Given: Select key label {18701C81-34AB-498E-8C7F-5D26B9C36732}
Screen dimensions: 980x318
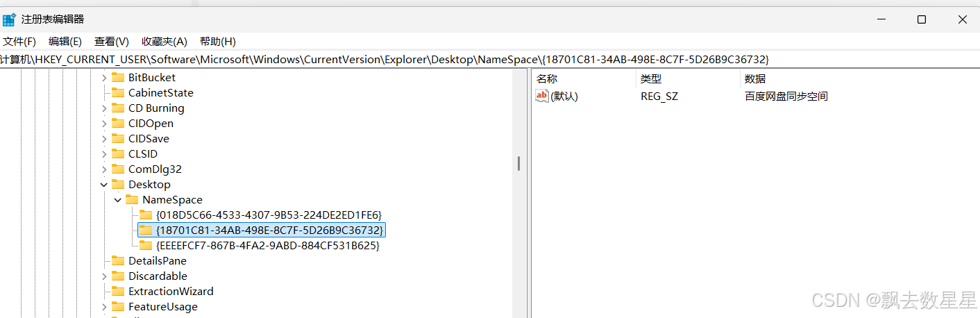Looking at the screenshot, I should [270, 230].
